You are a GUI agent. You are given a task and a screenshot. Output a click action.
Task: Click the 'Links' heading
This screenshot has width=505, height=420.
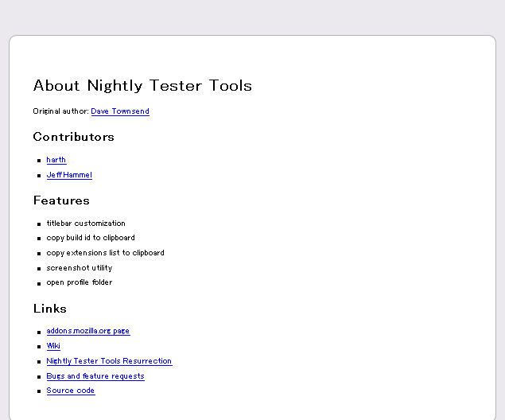point(50,309)
